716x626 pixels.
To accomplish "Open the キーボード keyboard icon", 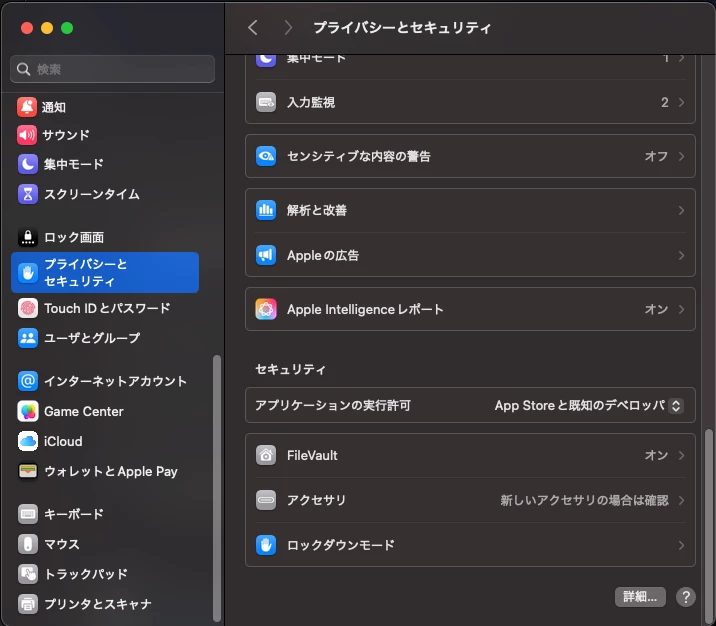I will point(27,514).
